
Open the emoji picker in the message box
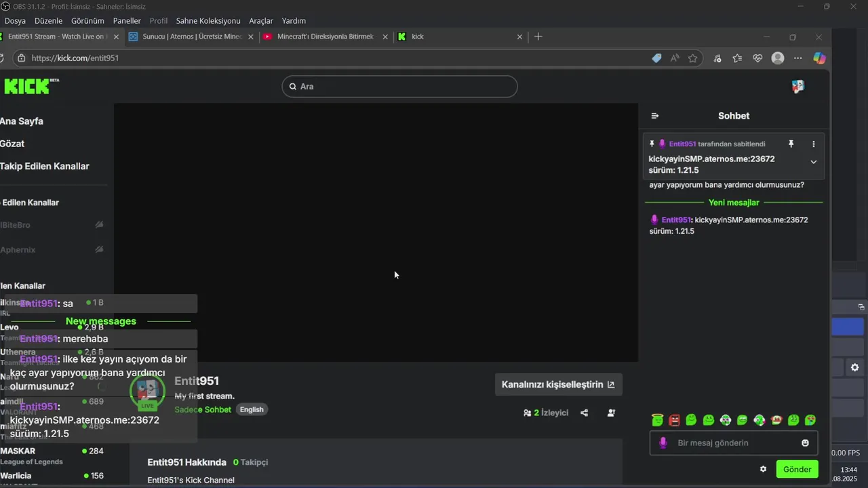point(806,443)
